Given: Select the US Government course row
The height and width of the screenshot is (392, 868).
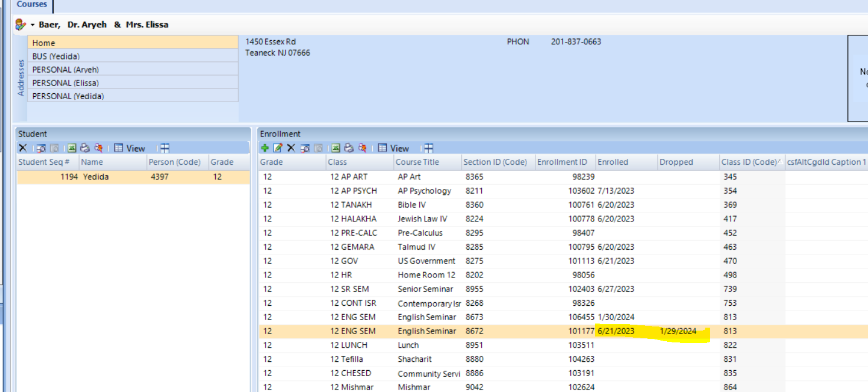Looking at the screenshot, I should [x=563, y=261].
